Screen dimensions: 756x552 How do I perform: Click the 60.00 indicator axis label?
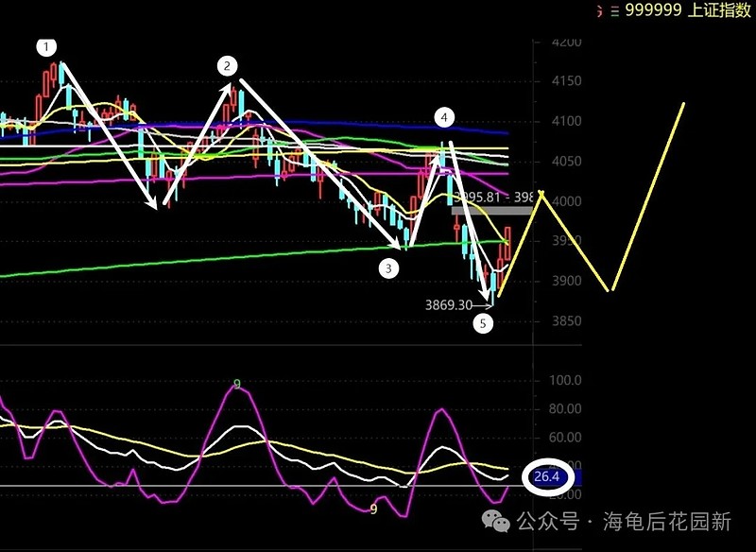(x=565, y=438)
